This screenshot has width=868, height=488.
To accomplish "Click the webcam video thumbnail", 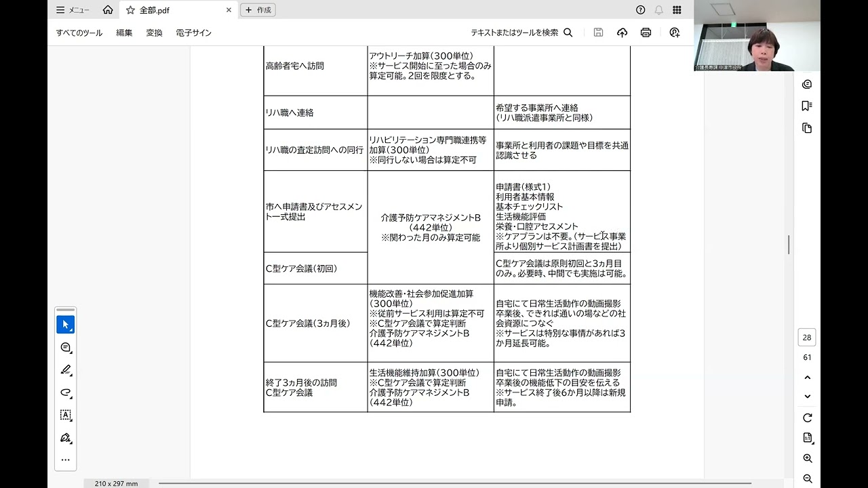I will click(757, 36).
